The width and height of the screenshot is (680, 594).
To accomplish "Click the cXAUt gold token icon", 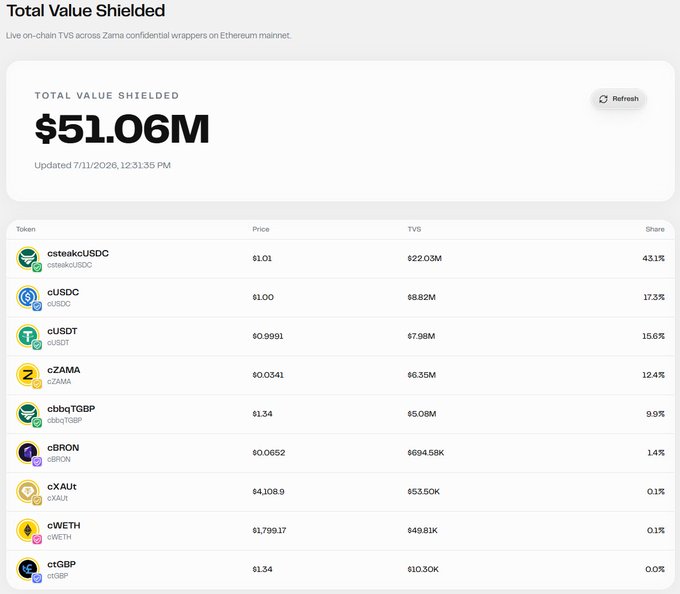I will pos(29,493).
